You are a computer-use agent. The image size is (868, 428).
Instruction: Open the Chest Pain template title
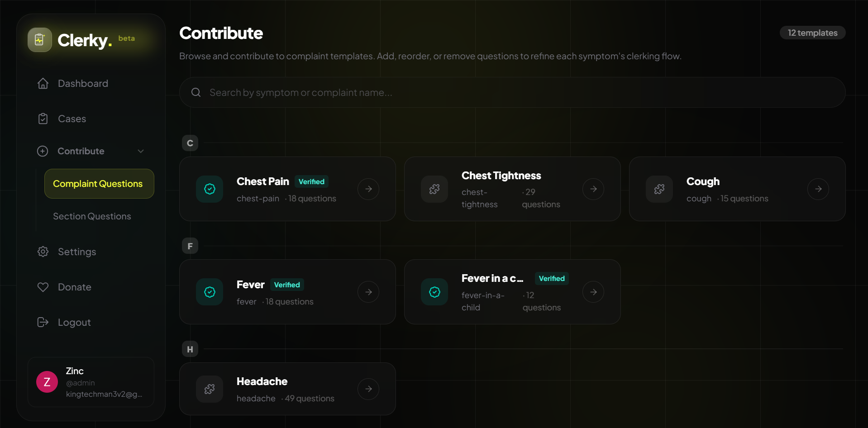click(x=263, y=181)
